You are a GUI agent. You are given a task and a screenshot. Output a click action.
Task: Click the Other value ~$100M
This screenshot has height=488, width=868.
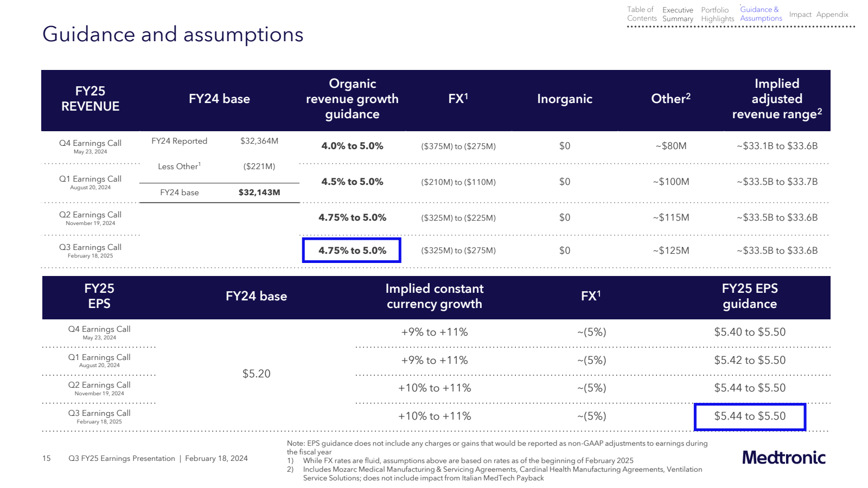(671, 182)
